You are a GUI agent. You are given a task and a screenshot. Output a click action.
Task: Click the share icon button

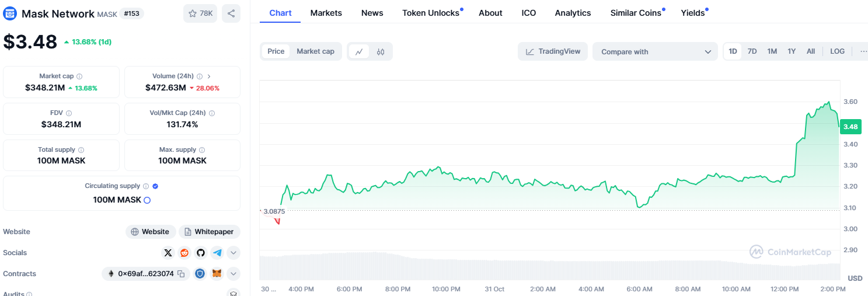click(231, 13)
